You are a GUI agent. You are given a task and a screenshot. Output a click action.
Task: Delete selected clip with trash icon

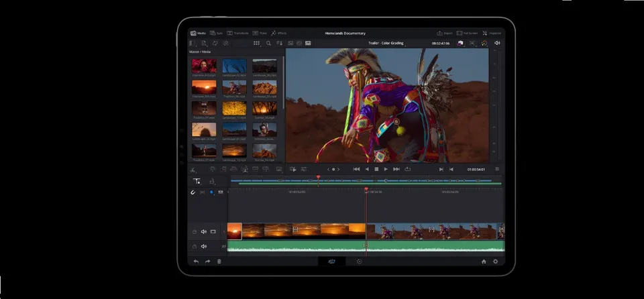tap(219, 261)
